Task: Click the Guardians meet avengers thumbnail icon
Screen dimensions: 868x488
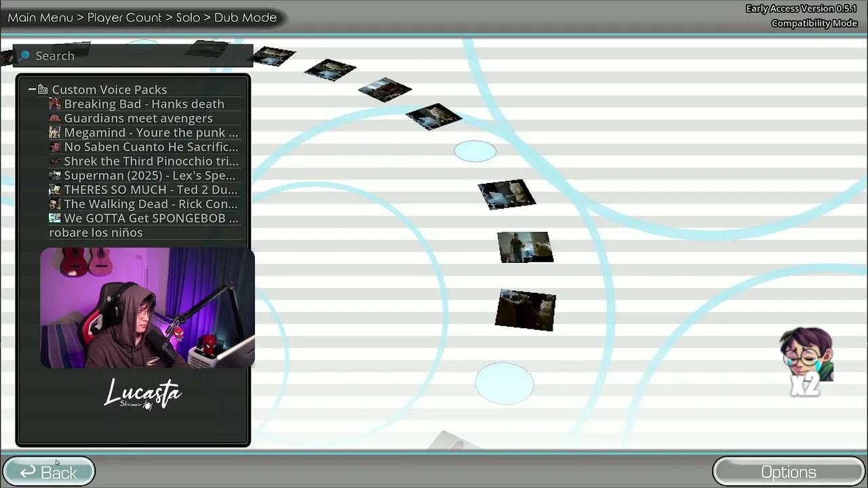Action: [x=55, y=118]
